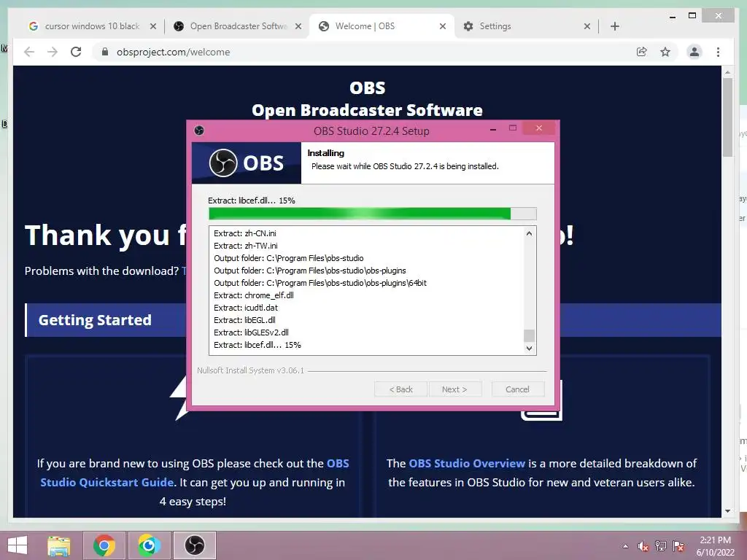The image size is (747, 560).
Task: Close the 'Open Broadcaster Software' tab
Action: pyautogui.click(x=298, y=26)
